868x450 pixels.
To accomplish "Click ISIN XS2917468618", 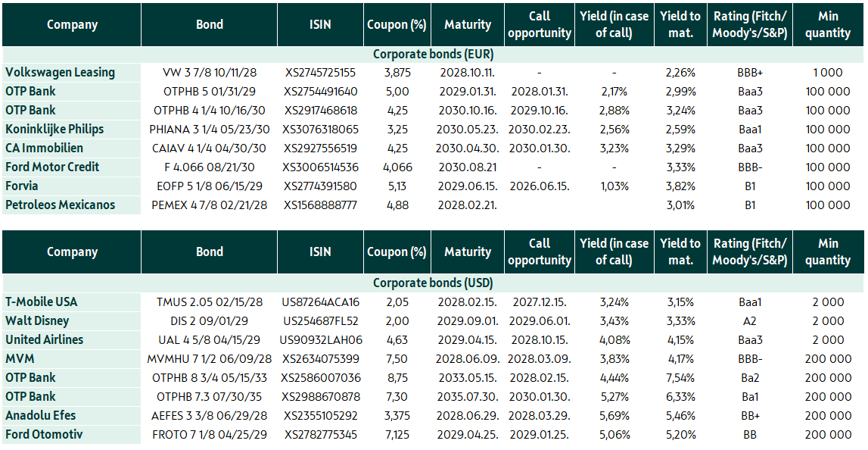I will tap(321, 111).
